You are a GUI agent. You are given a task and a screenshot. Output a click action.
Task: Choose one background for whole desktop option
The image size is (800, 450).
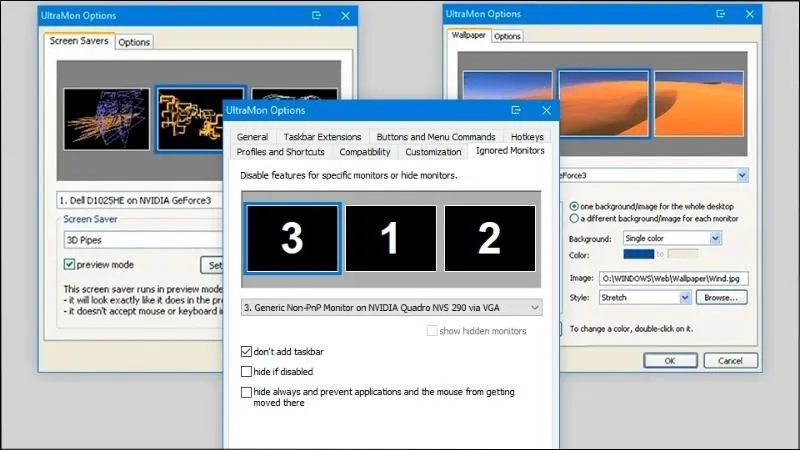pos(573,205)
